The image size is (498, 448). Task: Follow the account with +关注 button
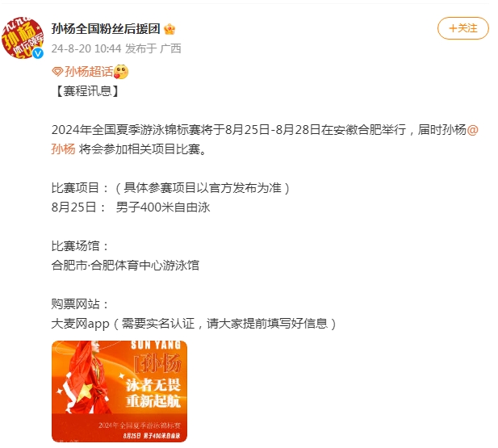[x=463, y=28]
